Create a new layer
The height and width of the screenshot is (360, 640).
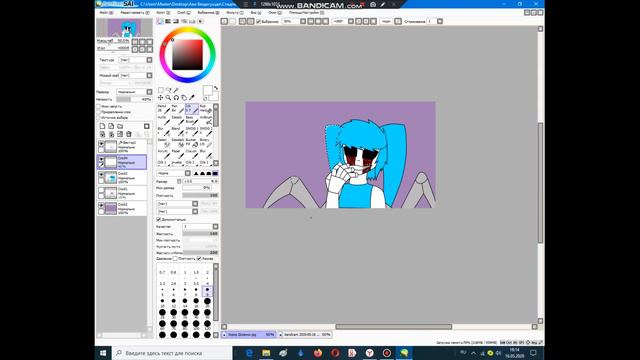click(x=102, y=126)
